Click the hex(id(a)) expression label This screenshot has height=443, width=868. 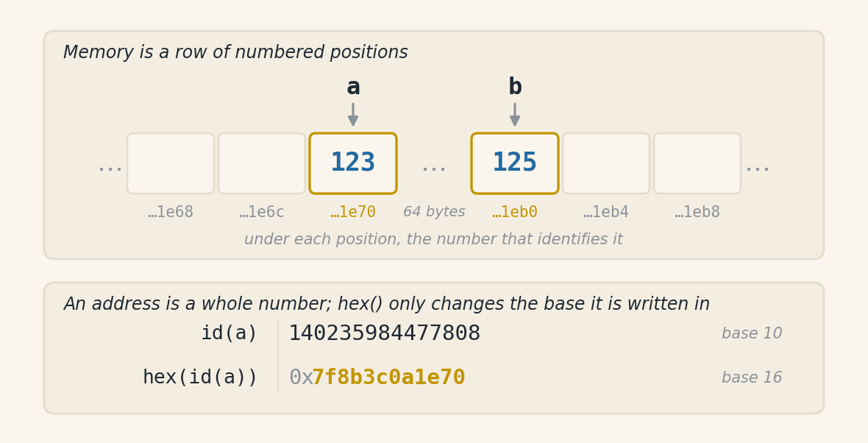200,378
